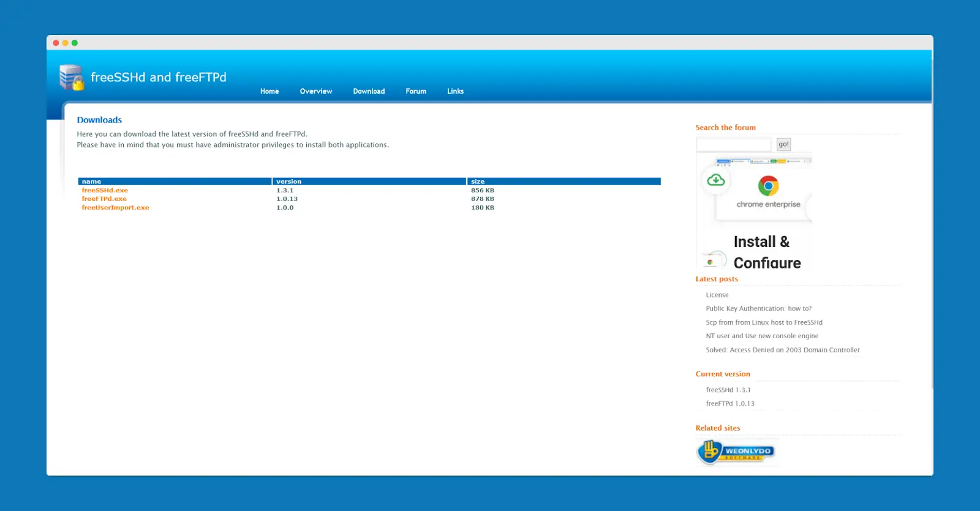Click the cloud download icon in the ad
The width and height of the screenshot is (980, 511).
[x=716, y=180]
